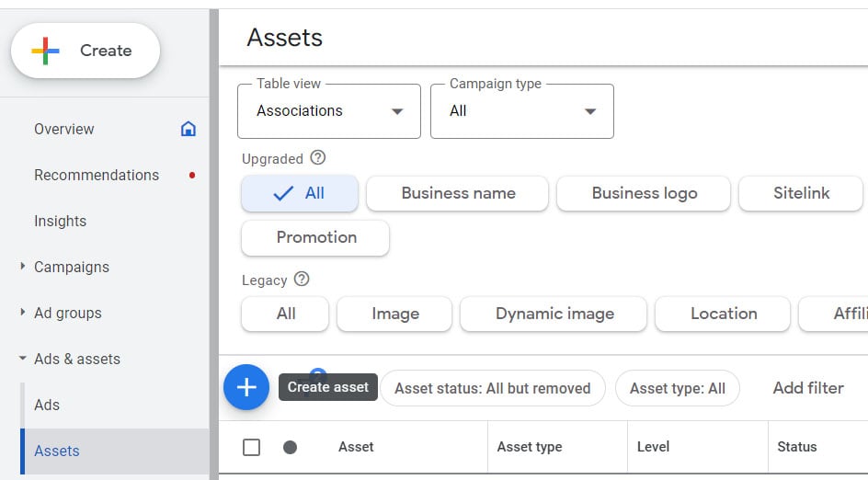This screenshot has height=480, width=868.
Task: Toggle the select all assets checkbox
Action: (x=251, y=447)
